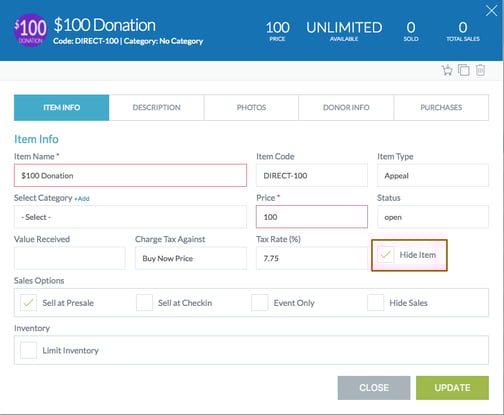
Task: Tick the Hide Sales checkbox
Action: point(375,303)
